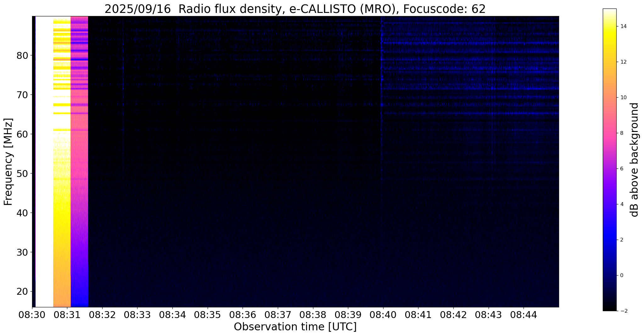This screenshot has height=336, width=644.
Task: Click the 08:44 time tick label
Action: (524, 315)
